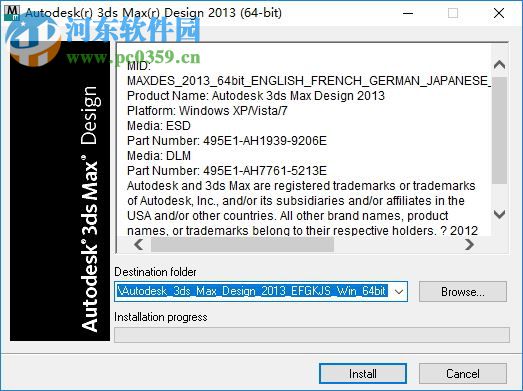The image size is (523, 391).
Task: Click the Cancel button
Action: (463, 373)
